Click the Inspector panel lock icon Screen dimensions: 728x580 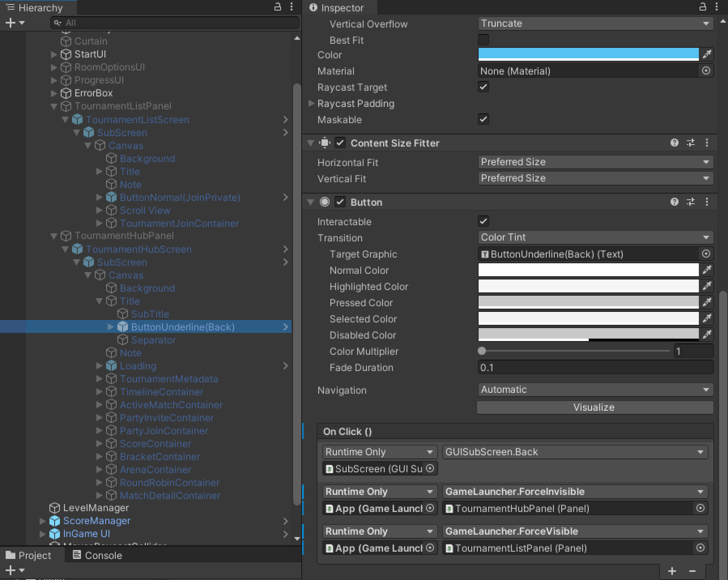(702, 7)
